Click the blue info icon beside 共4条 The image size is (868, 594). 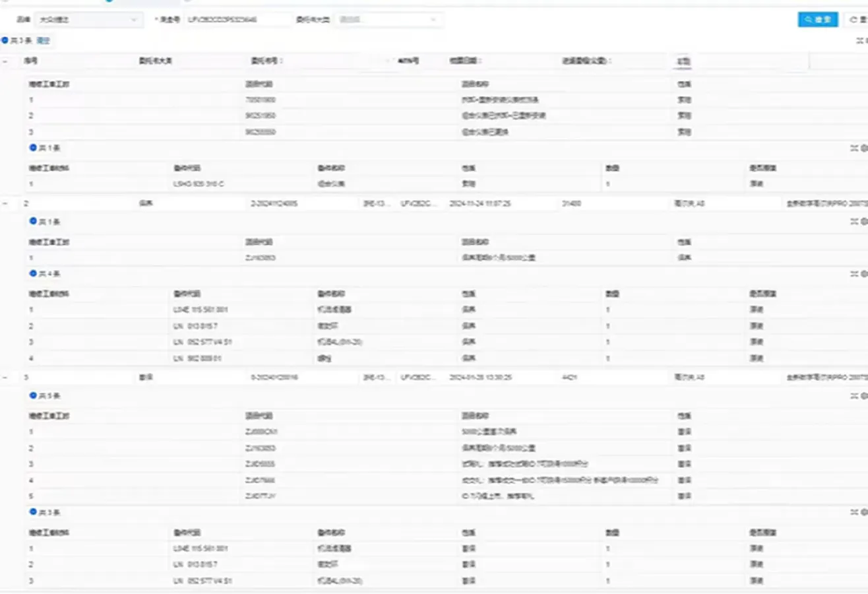point(33,274)
